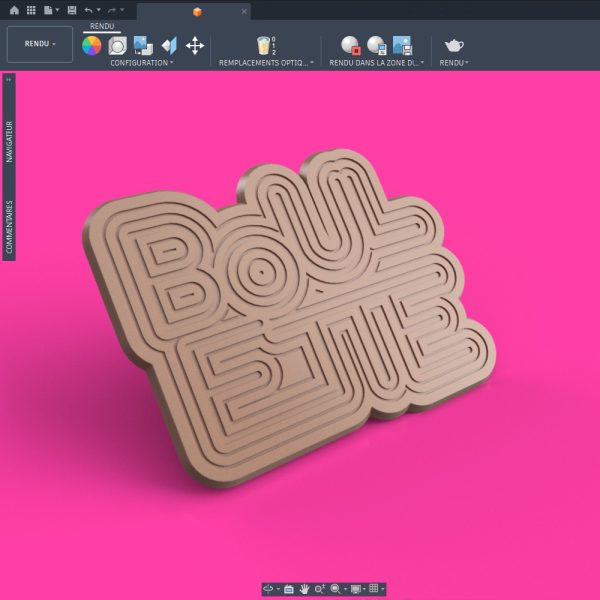This screenshot has height=600, width=600.
Task: Expand the CONFIGURATION menu
Action: [142, 63]
